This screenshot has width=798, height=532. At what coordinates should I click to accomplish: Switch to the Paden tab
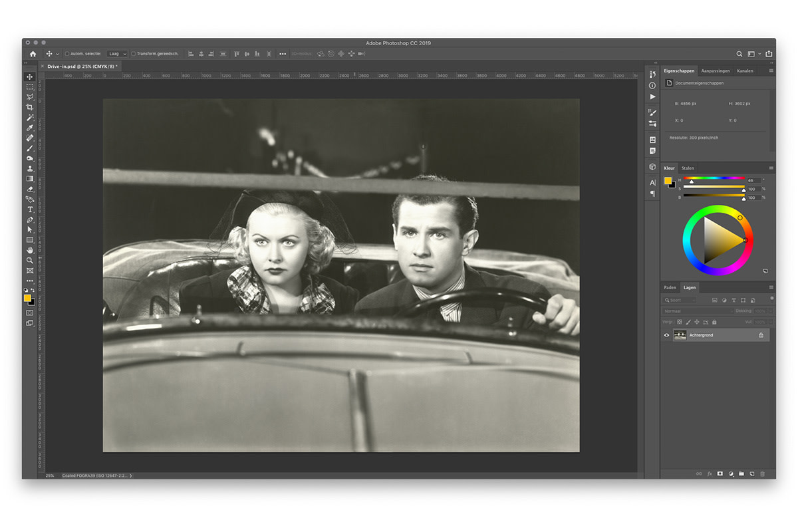pos(670,287)
